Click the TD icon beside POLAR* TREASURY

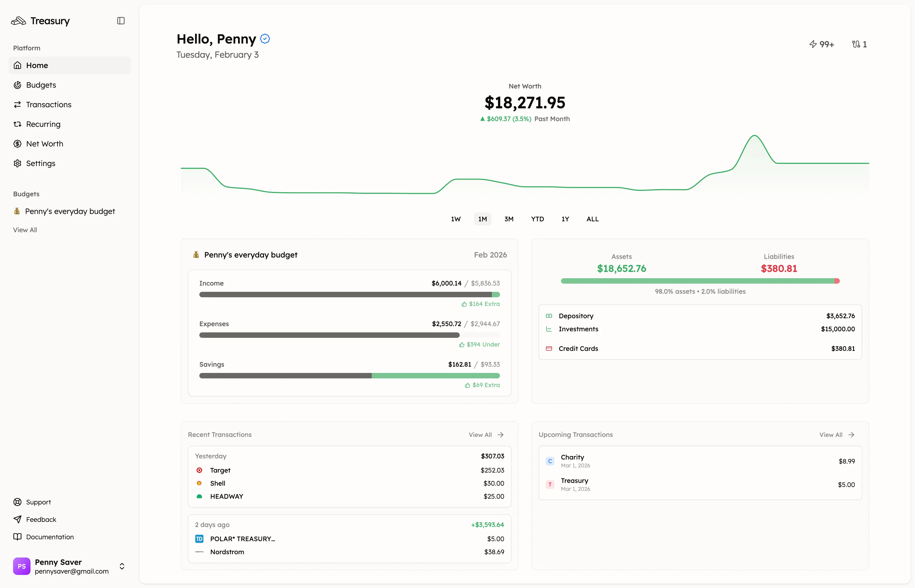point(199,538)
